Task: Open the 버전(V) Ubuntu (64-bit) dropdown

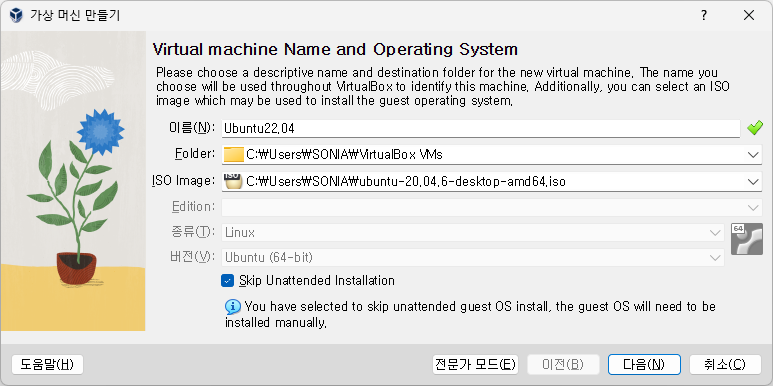Action: pyautogui.click(x=715, y=257)
